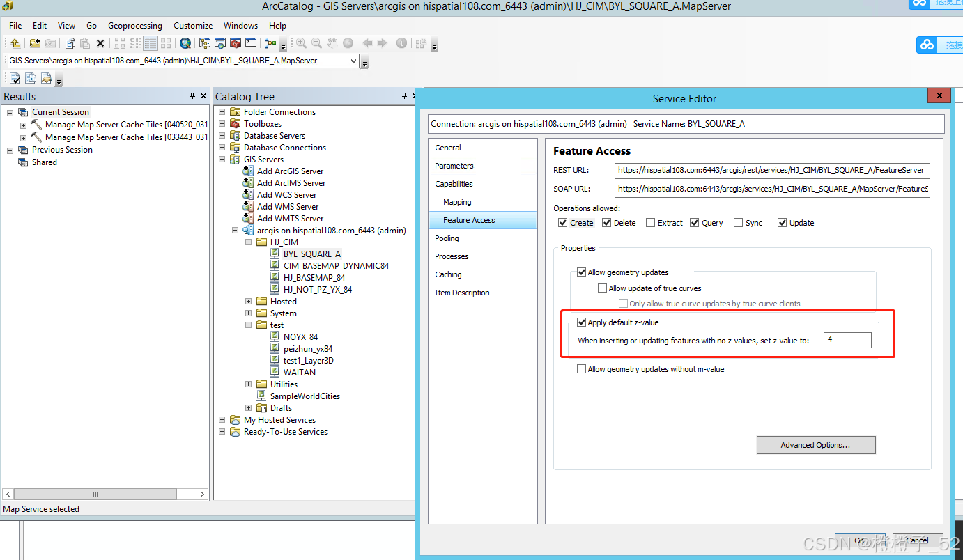The width and height of the screenshot is (963, 560).
Task: Click the Copy toolbar icon
Action: 70,43
